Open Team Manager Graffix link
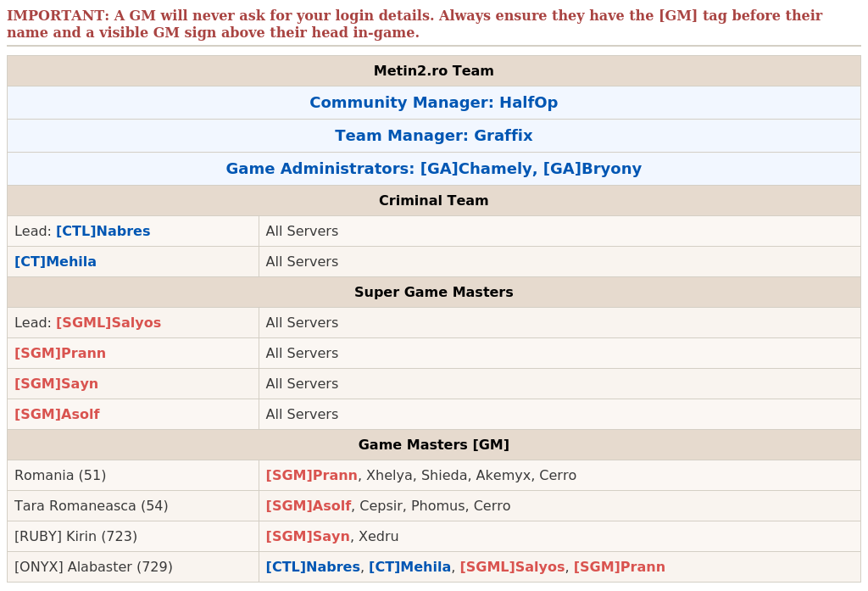 [433, 136]
